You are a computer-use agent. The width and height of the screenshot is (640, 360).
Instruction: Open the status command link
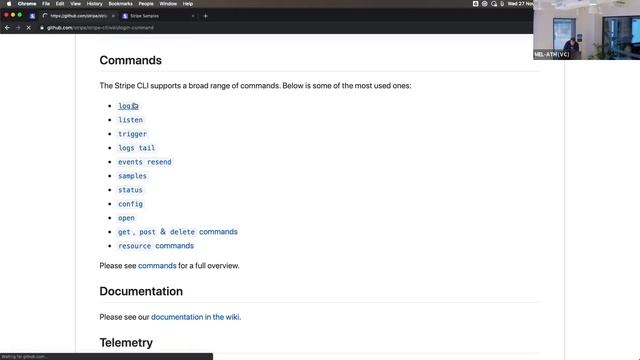[x=130, y=190]
